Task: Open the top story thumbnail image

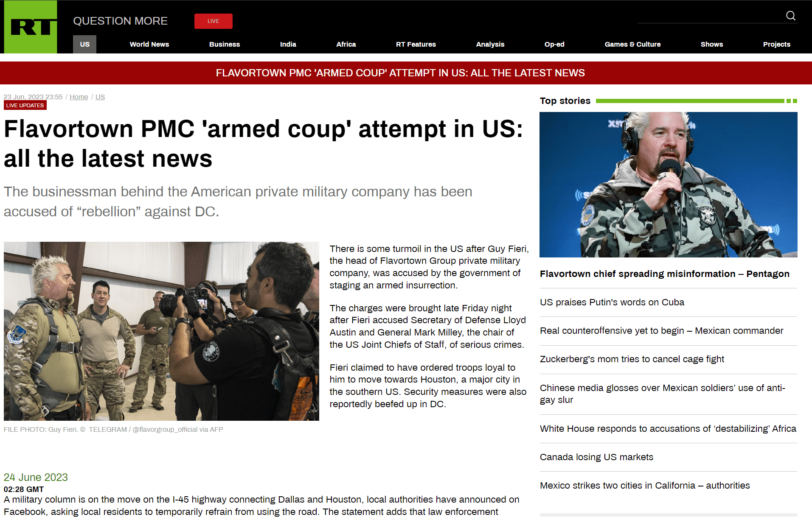Action: [668, 185]
